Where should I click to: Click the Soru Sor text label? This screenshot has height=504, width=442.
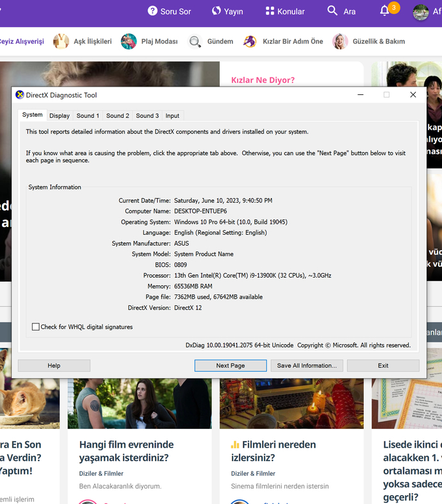[176, 12]
